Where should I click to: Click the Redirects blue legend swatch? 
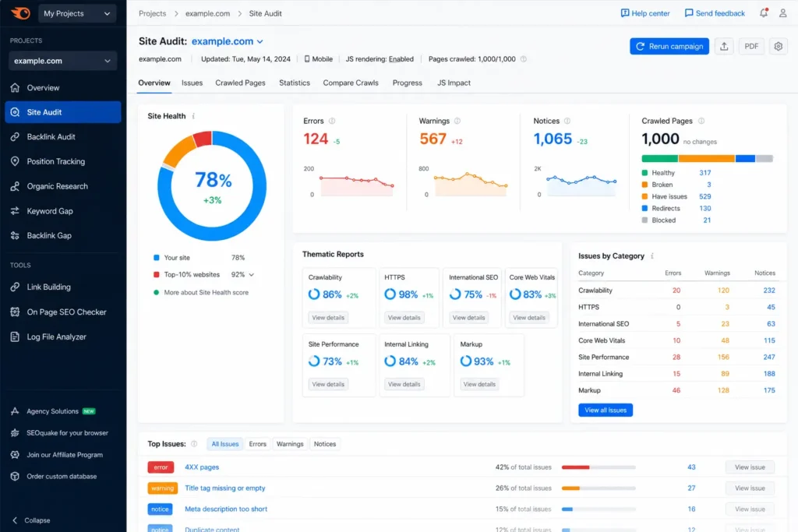(x=644, y=208)
